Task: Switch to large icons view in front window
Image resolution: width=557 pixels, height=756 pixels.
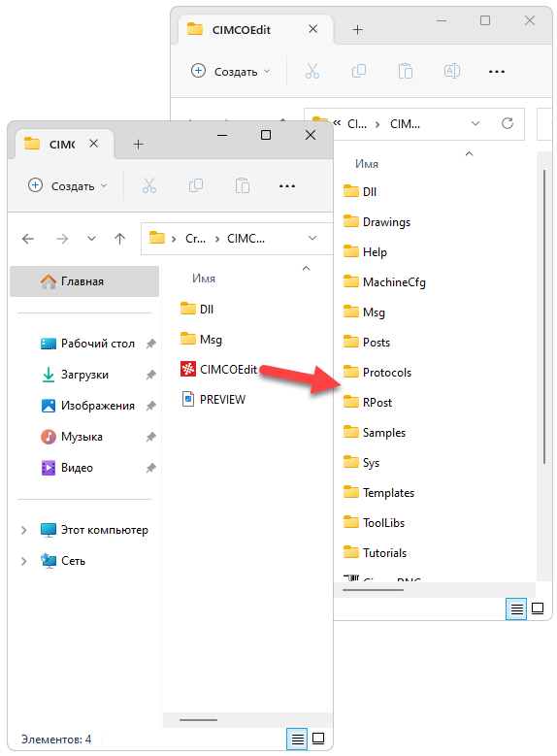Action: tap(318, 739)
